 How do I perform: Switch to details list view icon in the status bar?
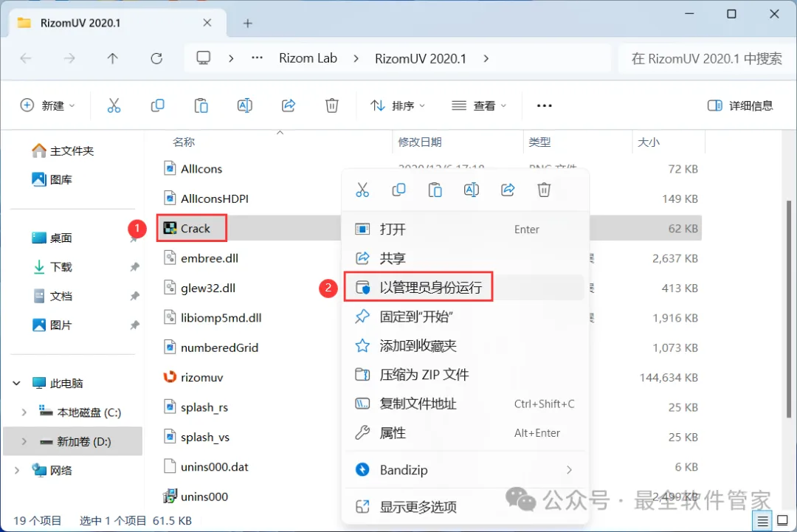[x=762, y=521]
